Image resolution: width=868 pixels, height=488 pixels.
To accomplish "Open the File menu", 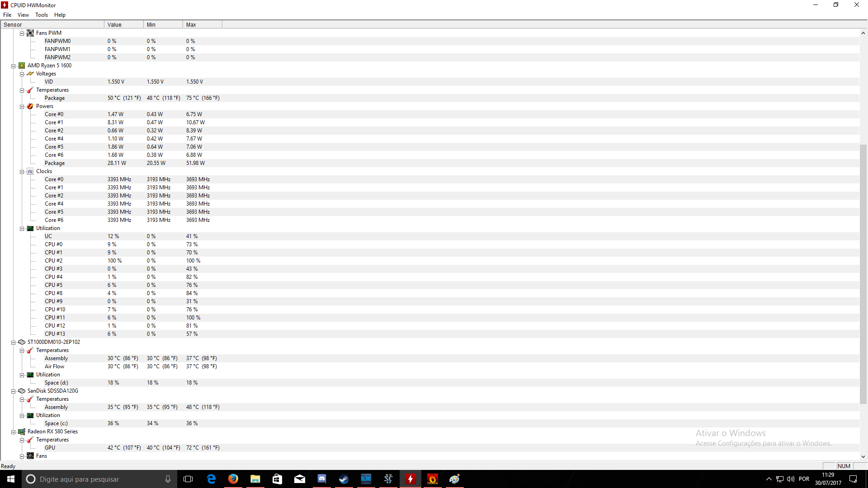I will click(7, 15).
